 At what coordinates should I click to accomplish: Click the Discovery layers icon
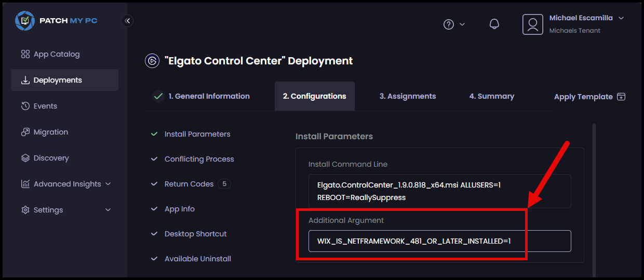click(x=25, y=158)
